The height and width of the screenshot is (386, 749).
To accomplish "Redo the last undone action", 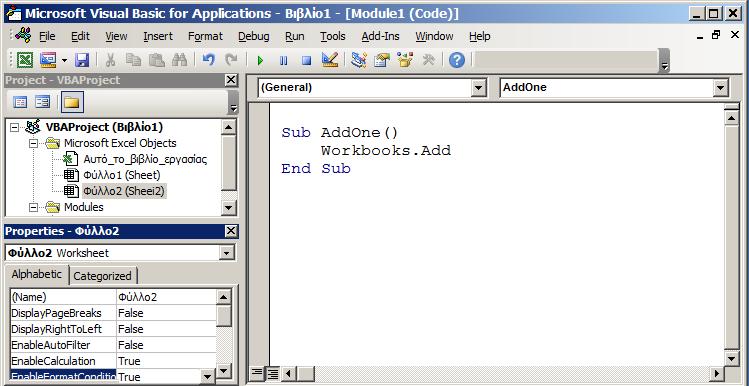I will click(x=231, y=60).
